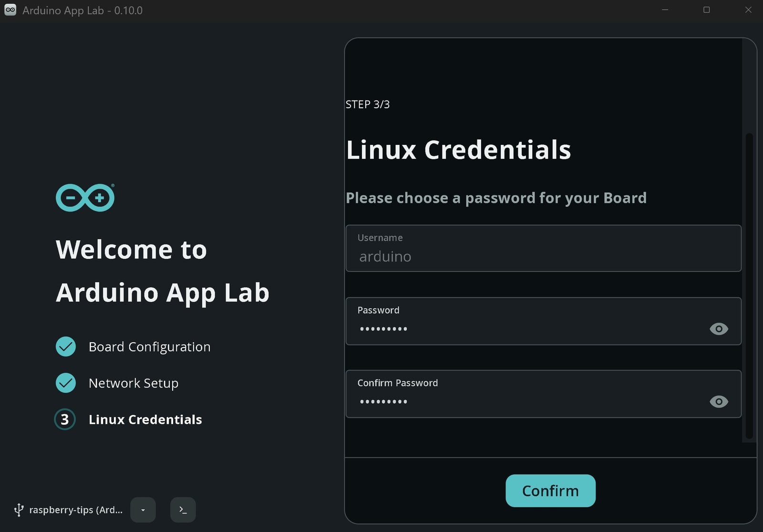Click the Arduino App Lab title bar icon
Viewport: 763px width, 532px height.
tap(10, 10)
